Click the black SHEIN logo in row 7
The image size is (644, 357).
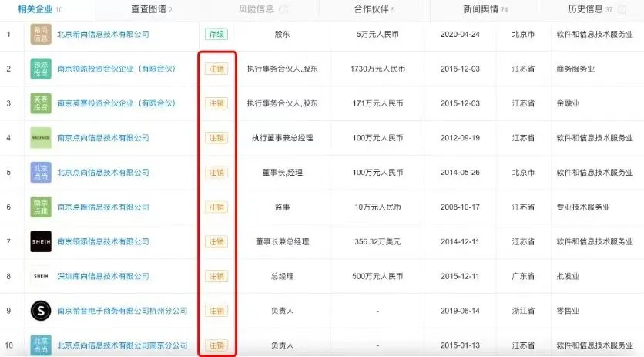coord(41,241)
